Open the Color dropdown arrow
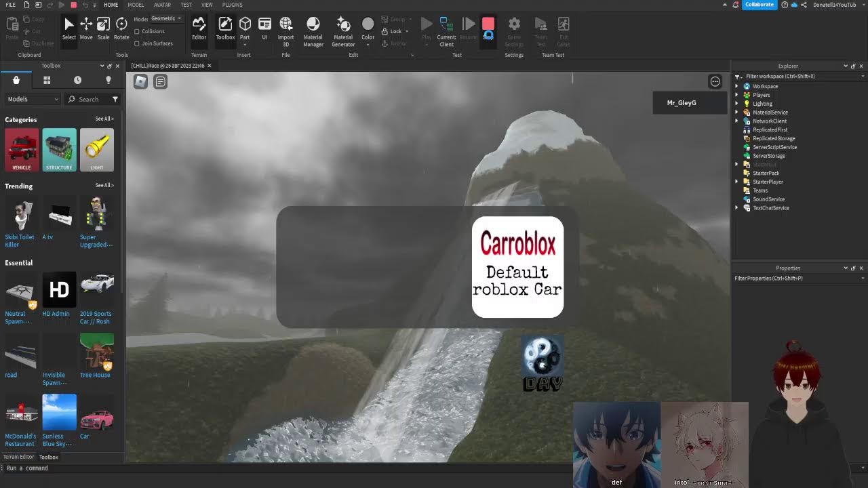This screenshot has height=488, width=868. click(368, 45)
